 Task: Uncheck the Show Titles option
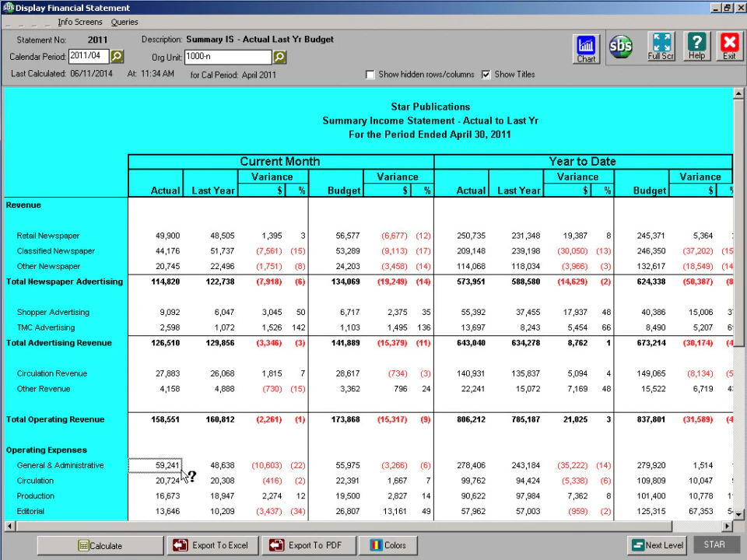[486, 74]
